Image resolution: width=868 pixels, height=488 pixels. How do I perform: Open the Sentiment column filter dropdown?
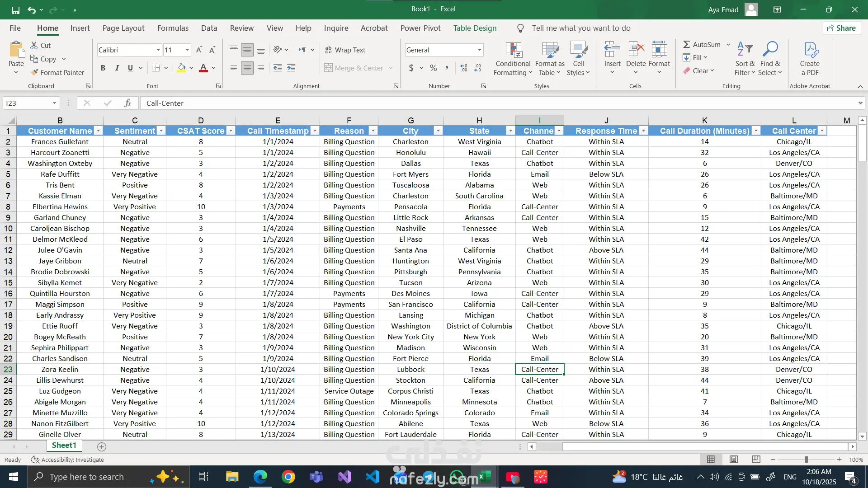click(x=160, y=131)
